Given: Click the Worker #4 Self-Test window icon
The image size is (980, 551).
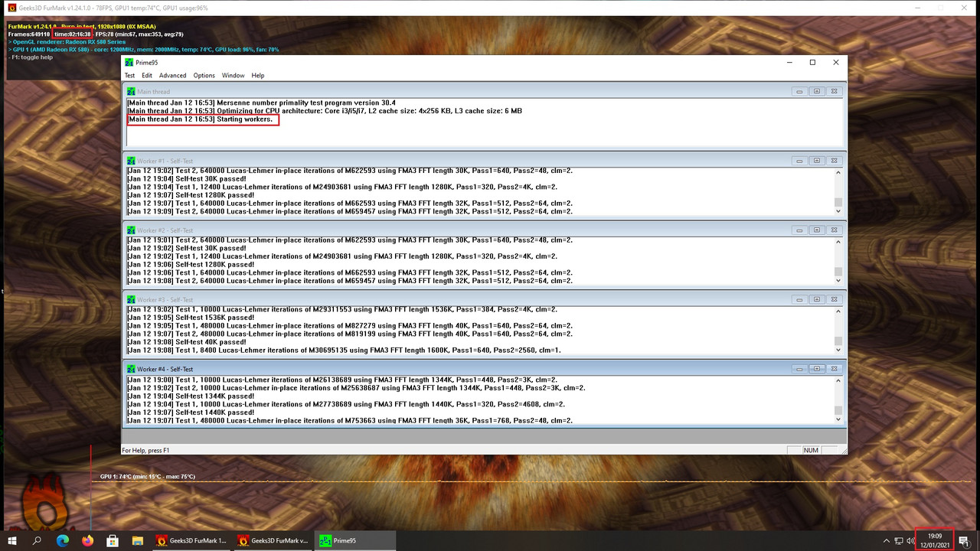Looking at the screenshot, I should coord(132,370).
